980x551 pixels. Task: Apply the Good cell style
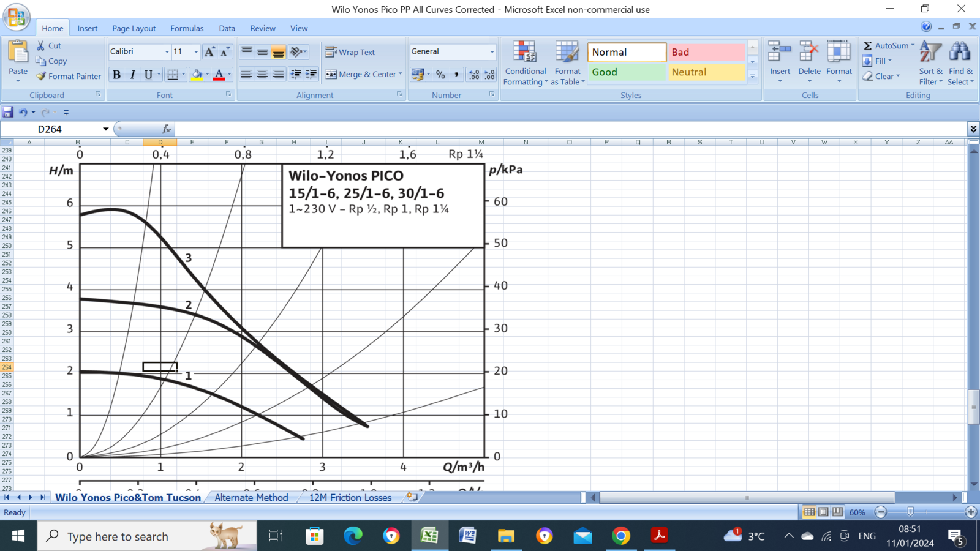[x=627, y=72]
